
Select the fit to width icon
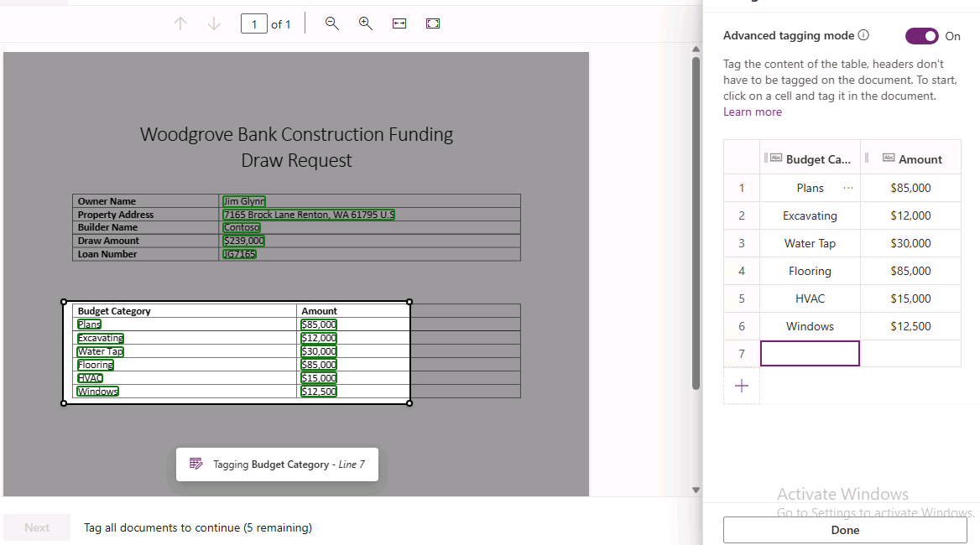click(x=399, y=23)
